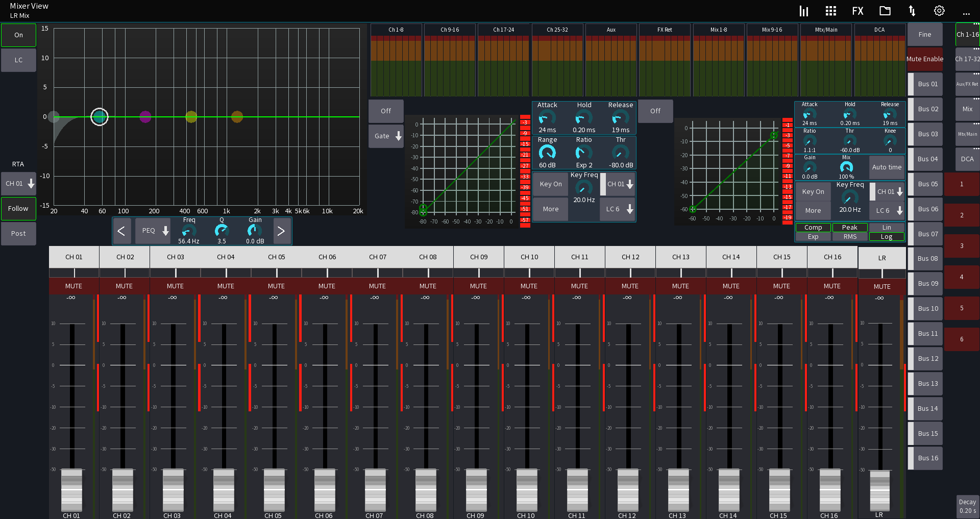Open the FX rack panel

pyautogui.click(x=858, y=11)
